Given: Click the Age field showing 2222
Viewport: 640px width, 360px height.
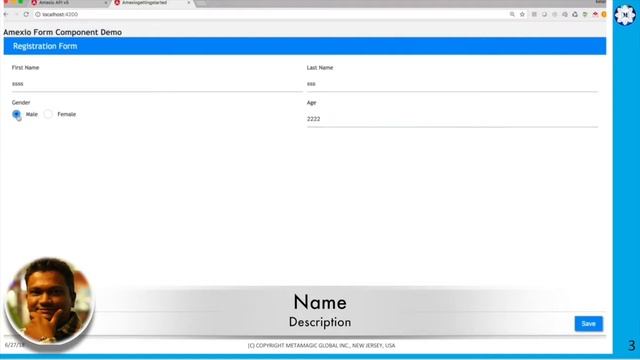Looking at the screenshot, I should click(x=452, y=119).
